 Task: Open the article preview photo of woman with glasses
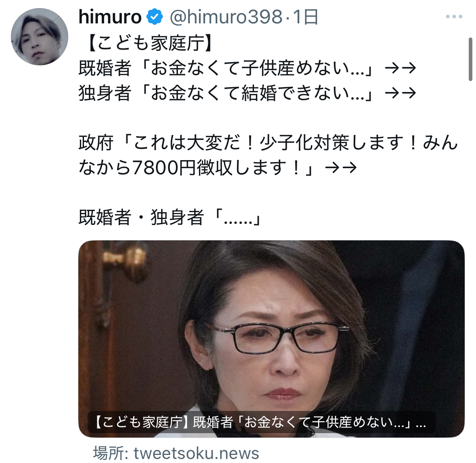point(271,339)
